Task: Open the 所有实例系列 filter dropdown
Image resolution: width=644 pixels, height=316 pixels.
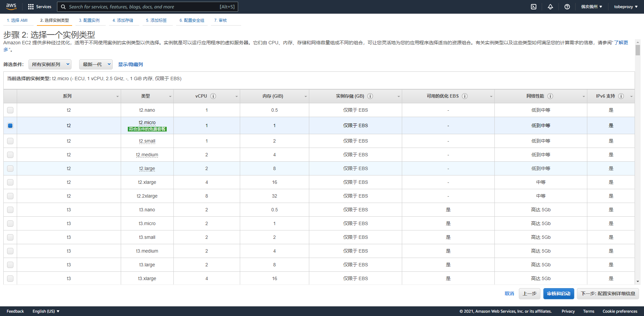Action: [x=50, y=64]
